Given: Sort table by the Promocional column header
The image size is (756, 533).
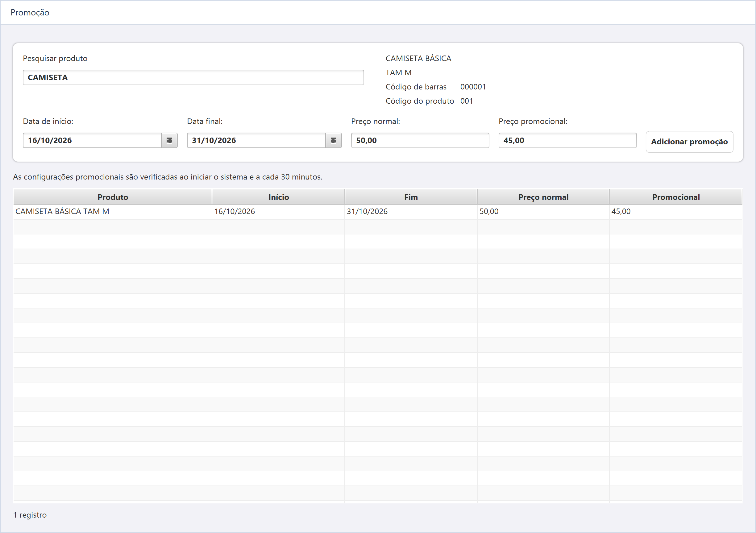Looking at the screenshot, I should 676,197.
